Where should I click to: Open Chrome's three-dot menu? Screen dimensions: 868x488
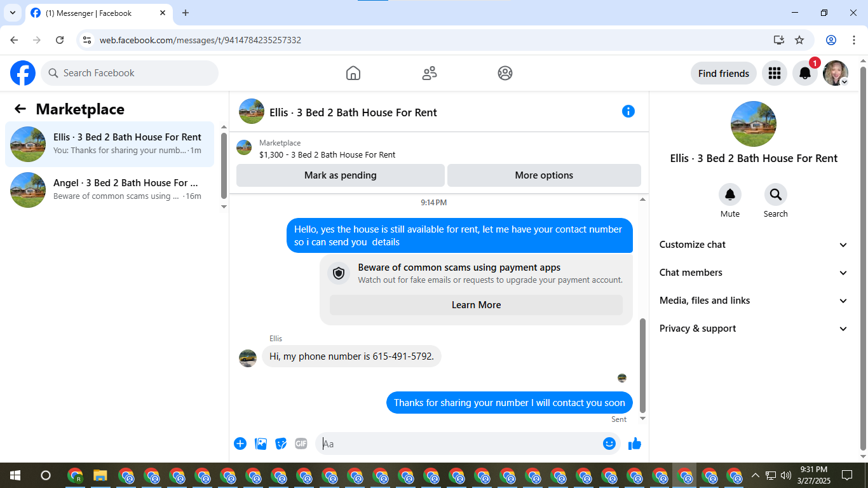point(853,40)
